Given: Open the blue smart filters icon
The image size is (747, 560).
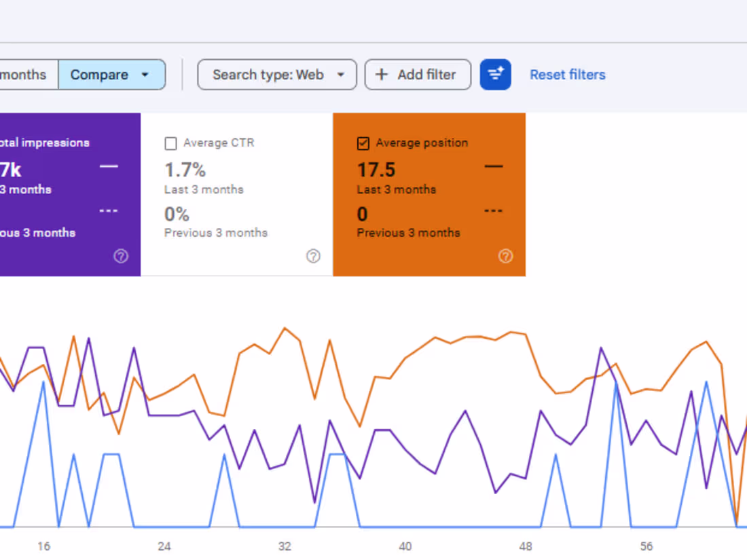Looking at the screenshot, I should point(496,75).
